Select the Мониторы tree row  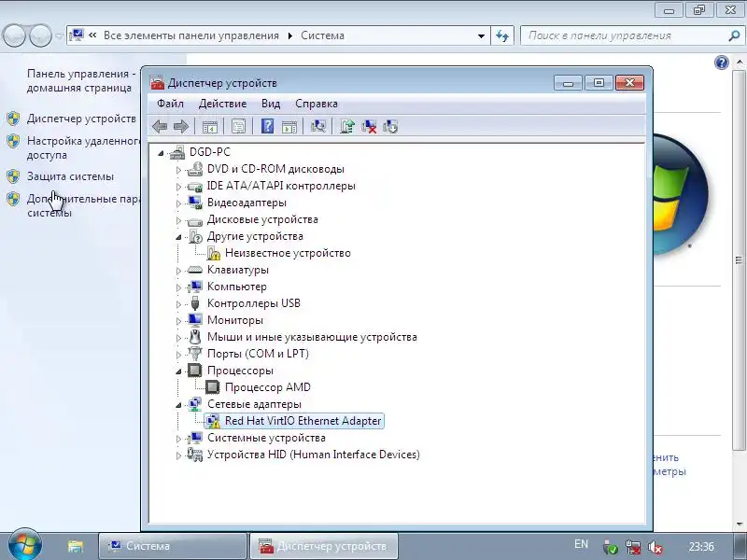tap(235, 320)
